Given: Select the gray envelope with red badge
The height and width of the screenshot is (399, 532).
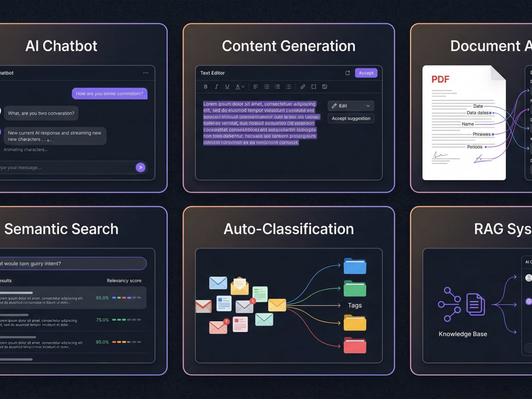Looking at the screenshot, I should pos(245,306).
